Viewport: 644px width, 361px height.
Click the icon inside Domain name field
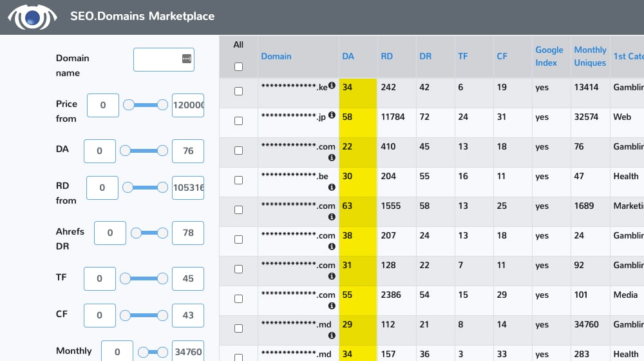click(x=187, y=59)
